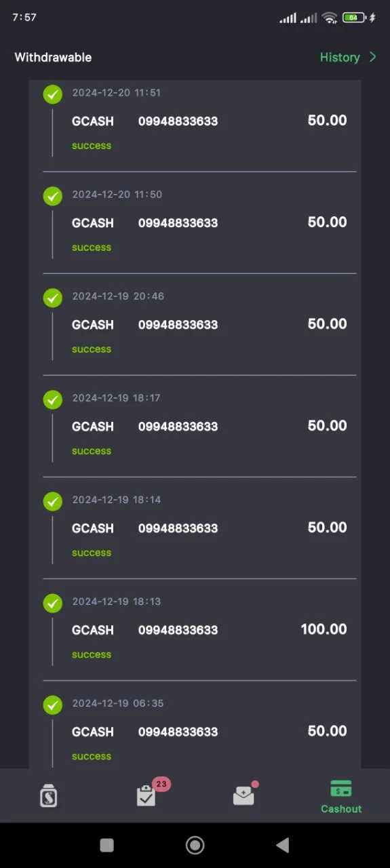Tap green checkmark for 2024-12-19 20:46 entry
390x868 pixels.
(53, 298)
